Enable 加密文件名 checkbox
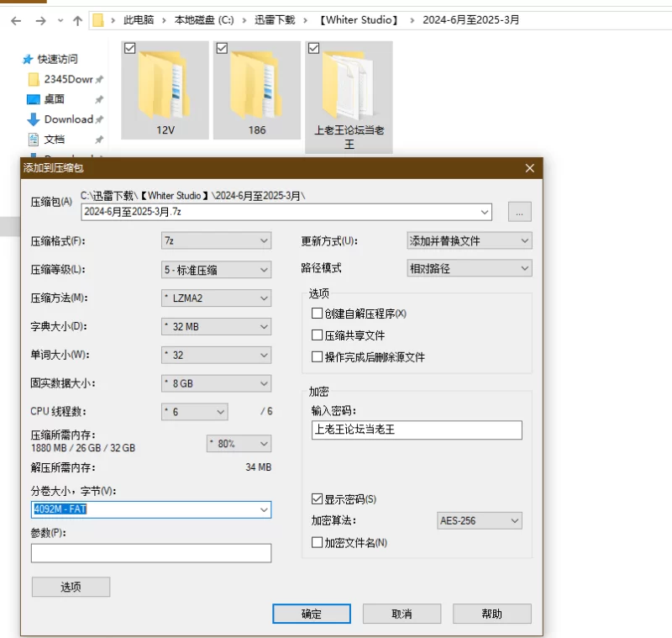The width and height of the screenshot is (672, 638). click(317, 543)
